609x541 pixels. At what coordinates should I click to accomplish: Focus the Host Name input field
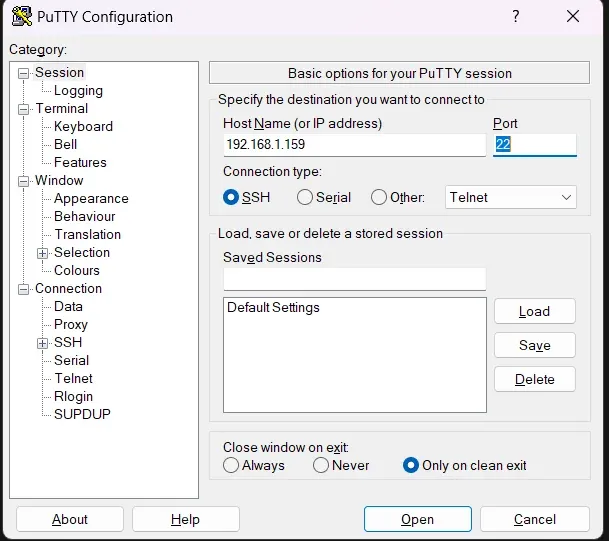pos(355,145)
